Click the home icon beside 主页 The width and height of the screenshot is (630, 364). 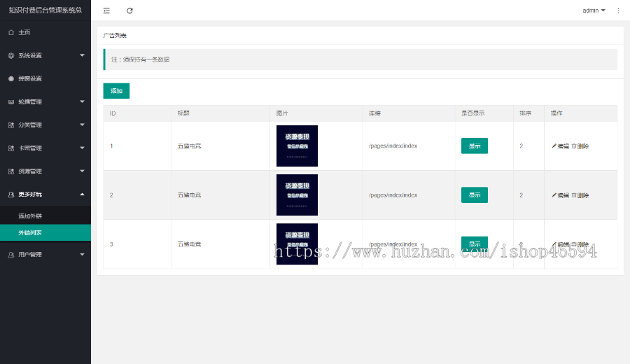click(11, 32)
